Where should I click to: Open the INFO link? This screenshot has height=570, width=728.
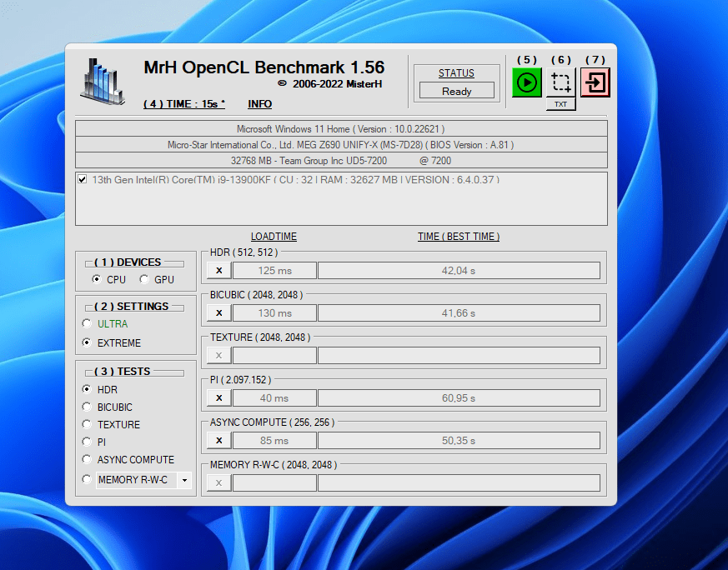pyautogui.click(x=259, y=104)
